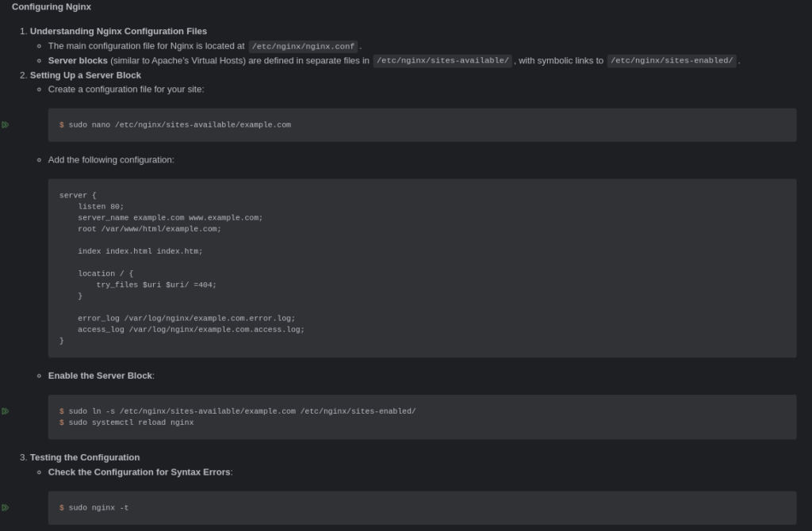Image resolution: width=812 pixels, height=531 pixels.
Task: Click the /etc/nginx/nginx.conf inline code
Action: coord(303,46)
